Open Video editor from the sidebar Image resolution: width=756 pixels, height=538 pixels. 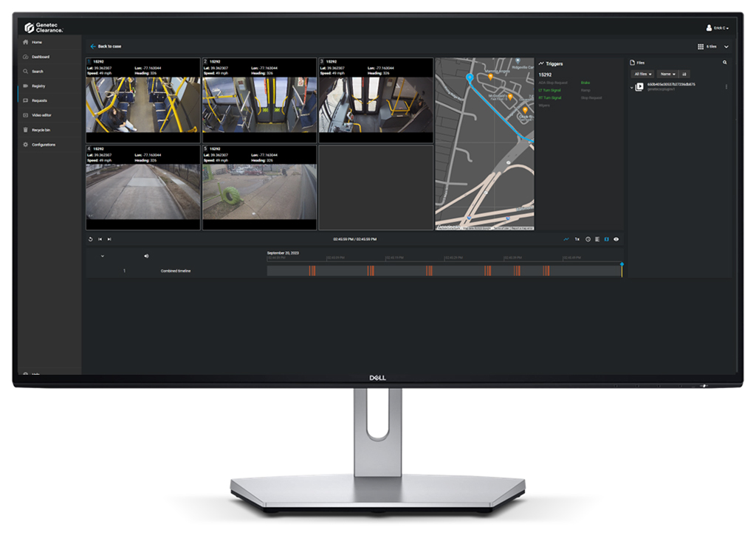41,115
